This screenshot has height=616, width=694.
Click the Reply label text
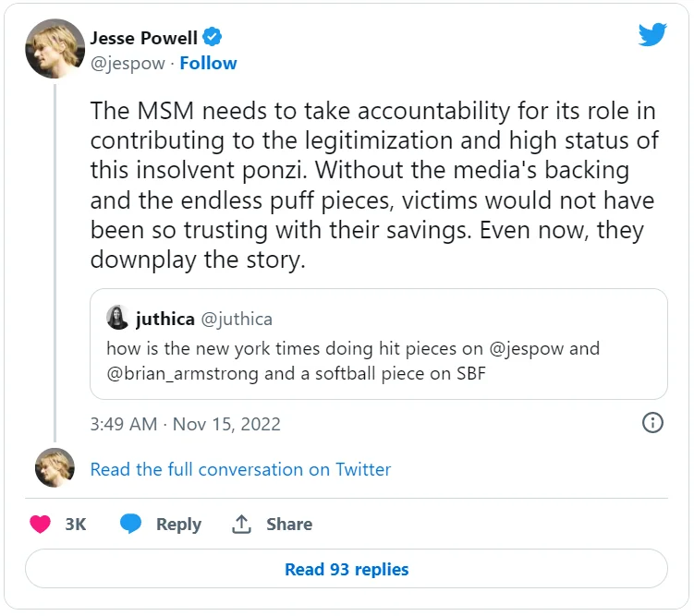pos(178,525)
